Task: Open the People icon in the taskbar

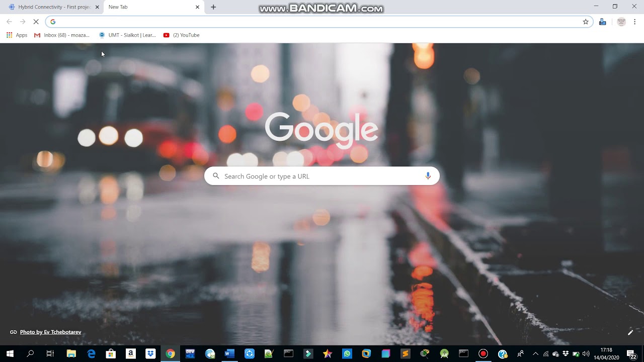Action: [x=521, y=353]
